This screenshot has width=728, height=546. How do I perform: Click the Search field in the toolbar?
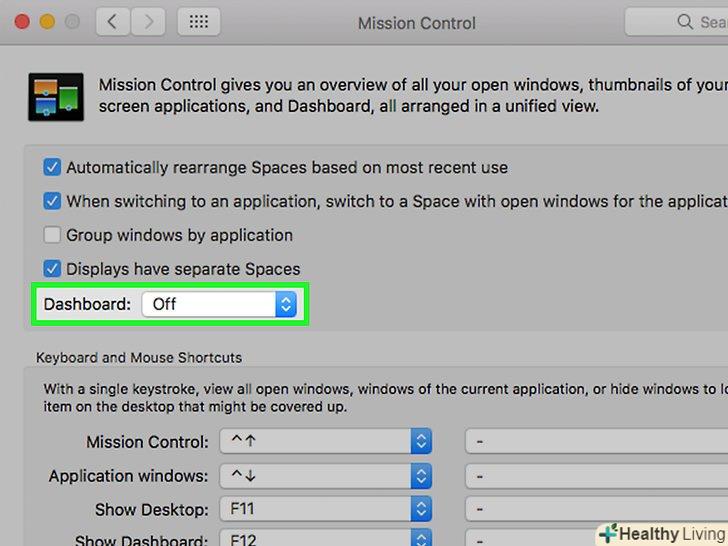[676, 21]
